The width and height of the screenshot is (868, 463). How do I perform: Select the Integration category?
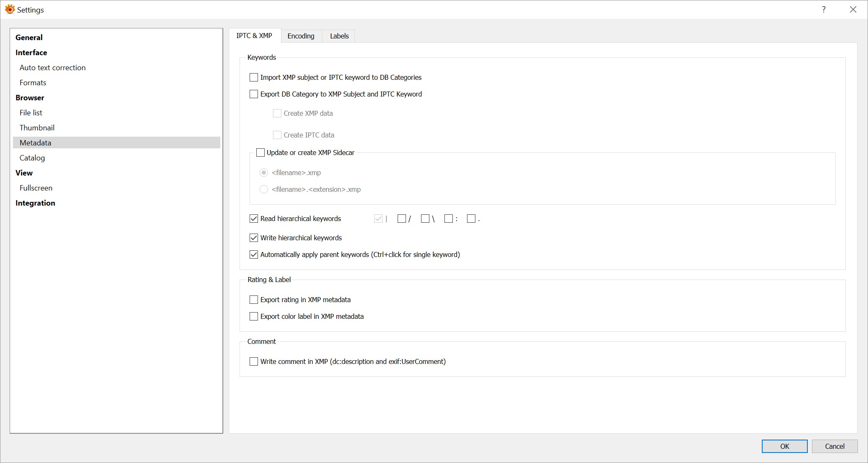click(x=35, y=203)
